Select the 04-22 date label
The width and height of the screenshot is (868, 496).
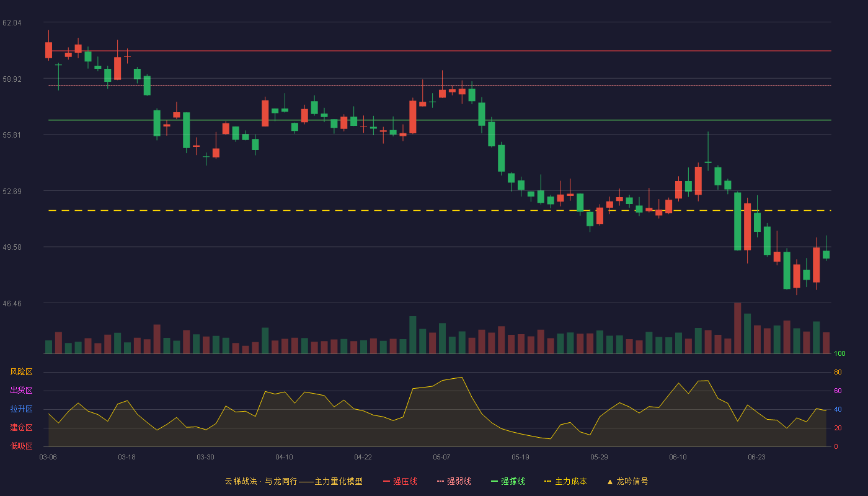point(363,457)
